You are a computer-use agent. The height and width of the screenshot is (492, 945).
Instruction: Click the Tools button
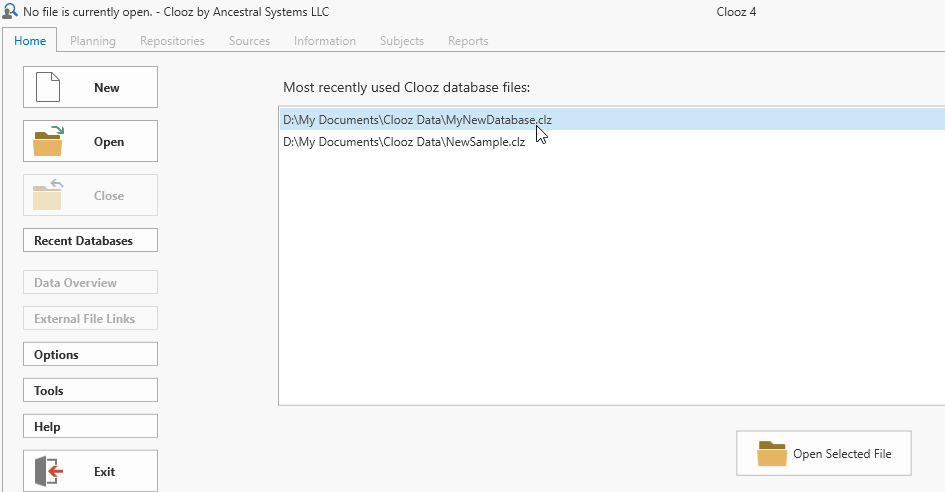[x=90, y=391]
